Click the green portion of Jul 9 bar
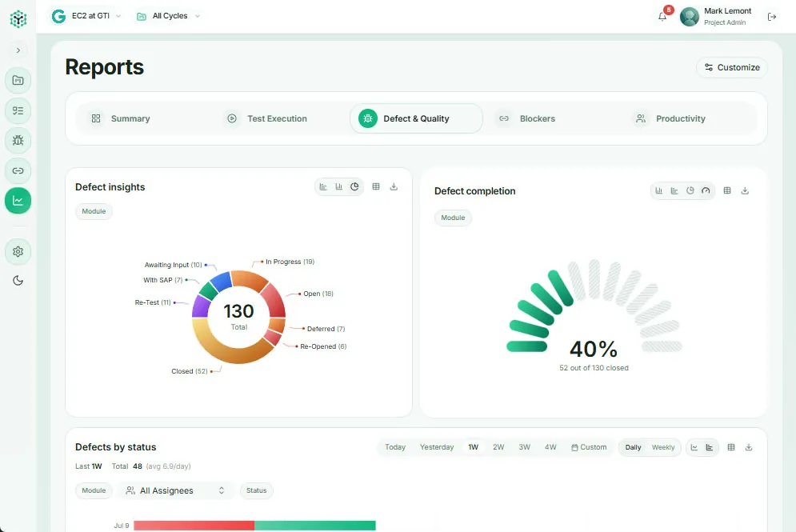The width and height of the screenshot is (796, 532). pos(314,526)
